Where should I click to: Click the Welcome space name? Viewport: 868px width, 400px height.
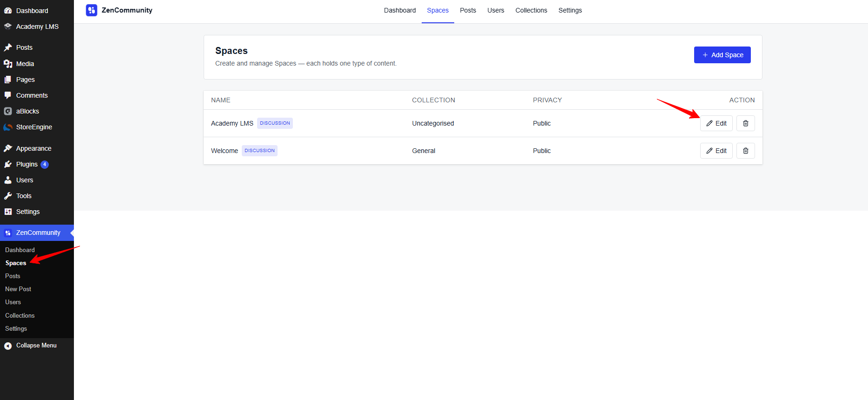(225, 151)
